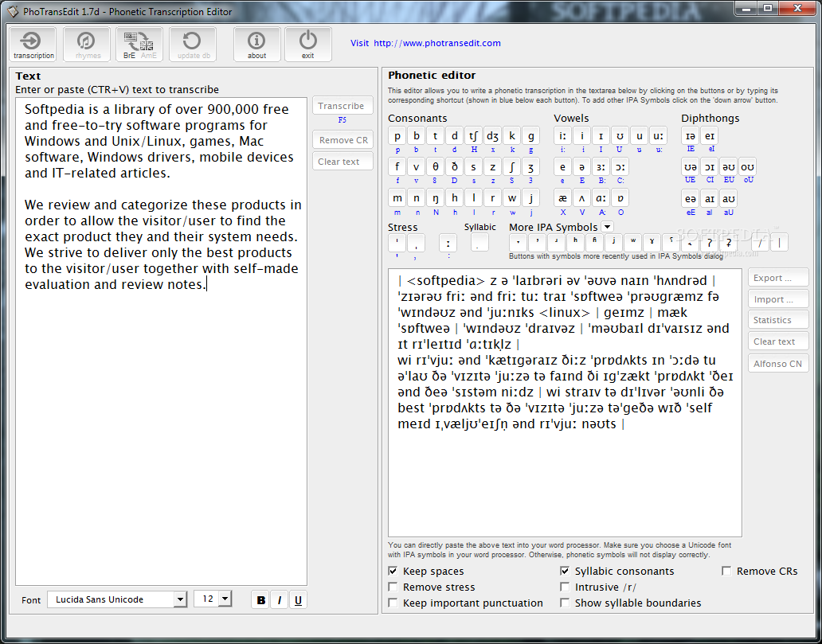Insert the ʃ consonant symbol
The image size is (822, 644).
(511, 167)
